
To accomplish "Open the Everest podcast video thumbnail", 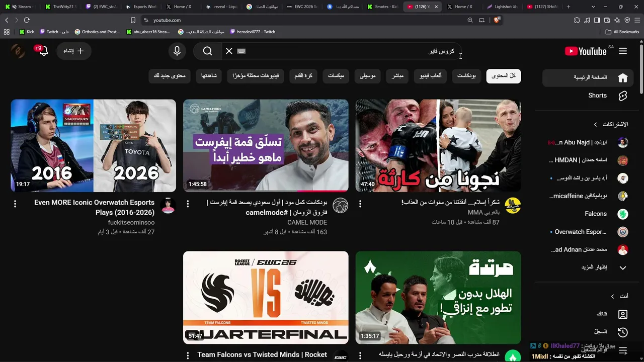I will point(266,146).
